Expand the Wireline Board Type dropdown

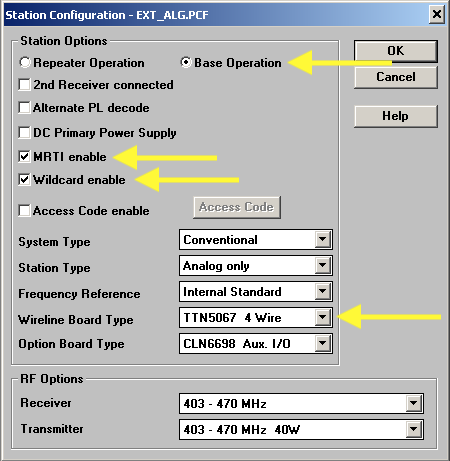323,317
